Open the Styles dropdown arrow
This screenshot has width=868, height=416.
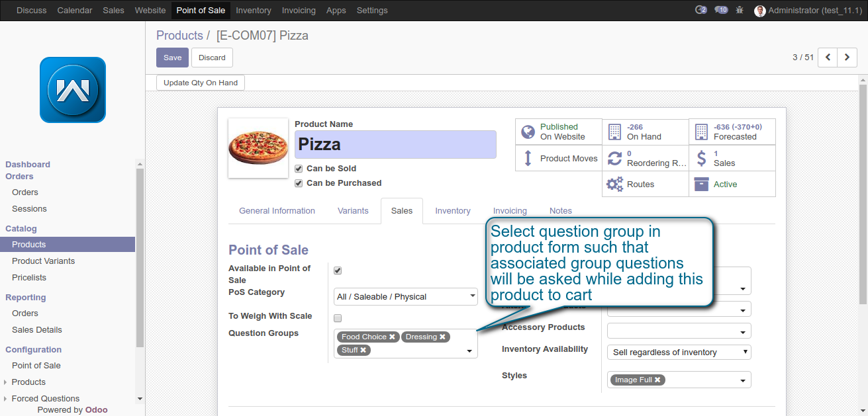point(744,380)
